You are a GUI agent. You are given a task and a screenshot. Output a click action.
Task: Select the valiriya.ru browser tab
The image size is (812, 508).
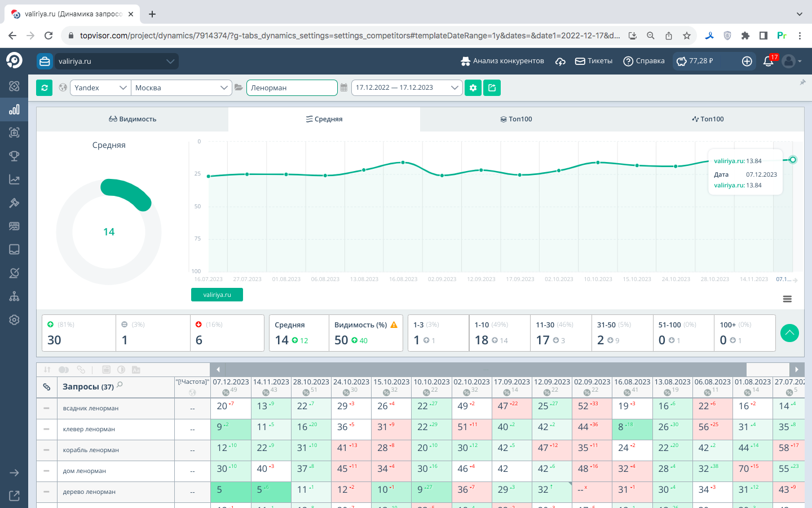[73, 14]
